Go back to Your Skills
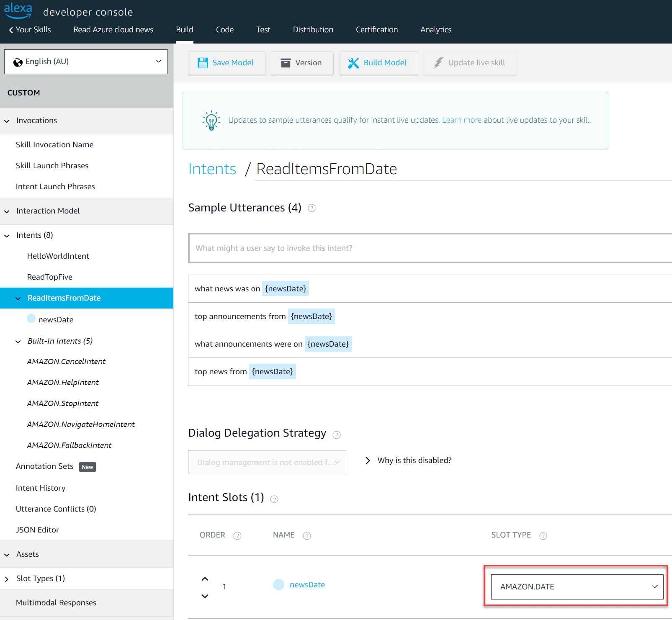Screen dimensions: 672x620 (30, 30)
